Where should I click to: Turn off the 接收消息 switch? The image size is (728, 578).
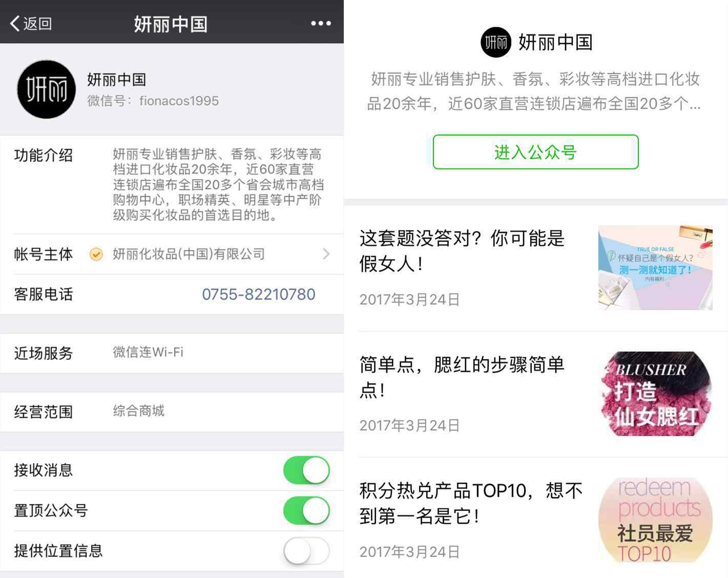[x=306, y=470]
